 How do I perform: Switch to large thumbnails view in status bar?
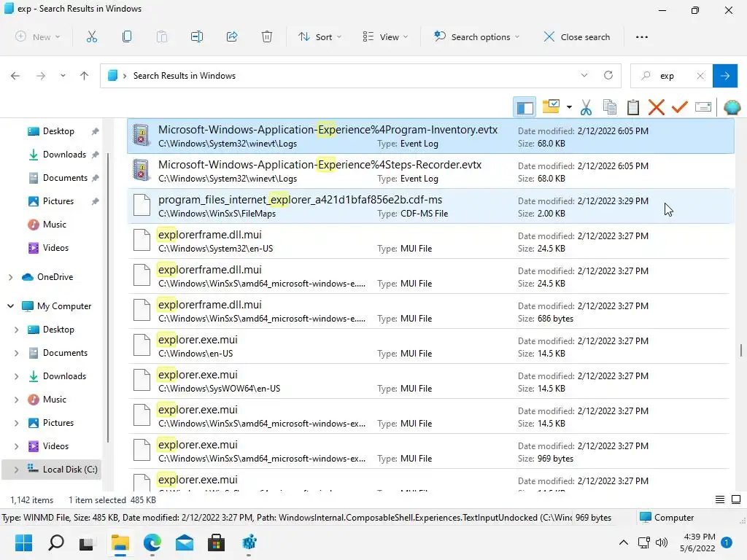click(x=736, y=499)
